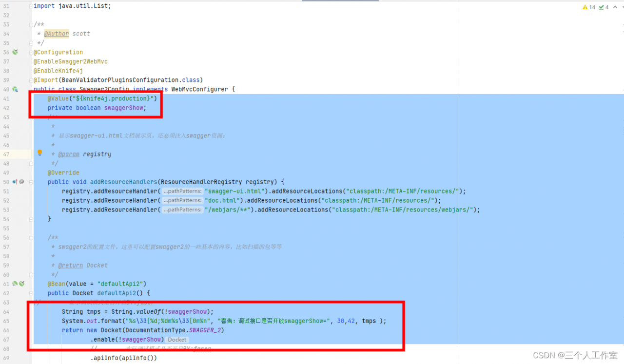Click the @Configuration annotation
Viewport: 624px width, 364px height.
coord(58,52)
